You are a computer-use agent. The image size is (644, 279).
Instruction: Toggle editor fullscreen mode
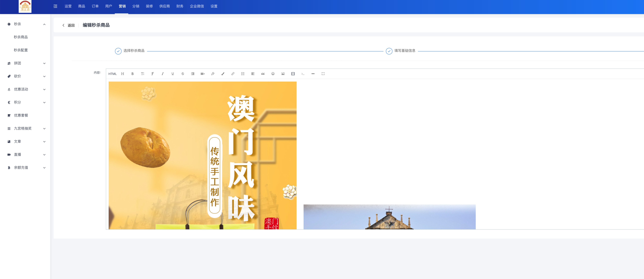pos(323,74)
